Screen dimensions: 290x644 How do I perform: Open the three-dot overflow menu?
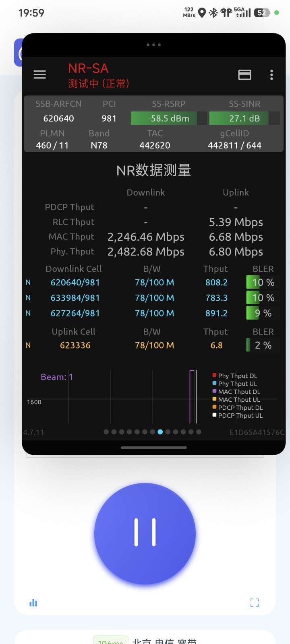point(271,74)
